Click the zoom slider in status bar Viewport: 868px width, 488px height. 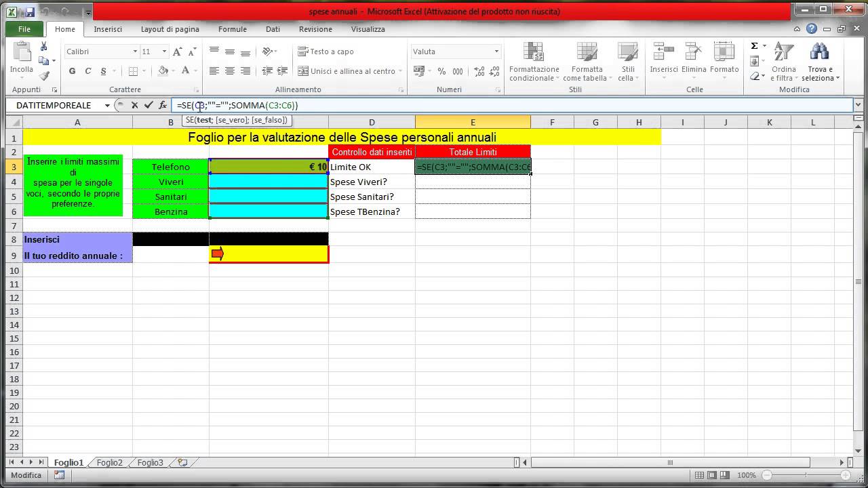[808, 475]
